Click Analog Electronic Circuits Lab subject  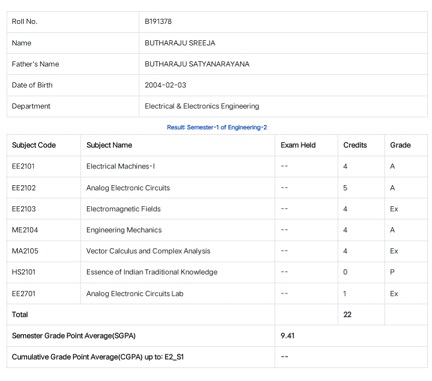tap(135, 294)
